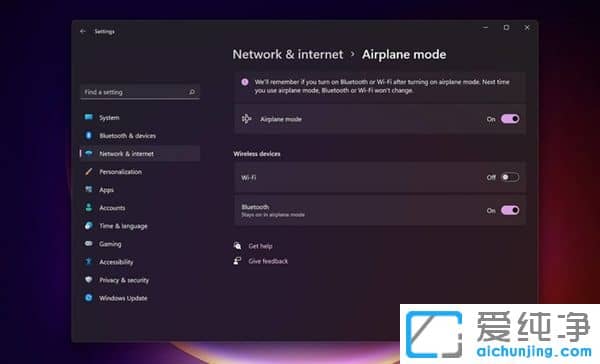Click 'Stays on in airplane mode' subtitle

(x=273, y=215)
